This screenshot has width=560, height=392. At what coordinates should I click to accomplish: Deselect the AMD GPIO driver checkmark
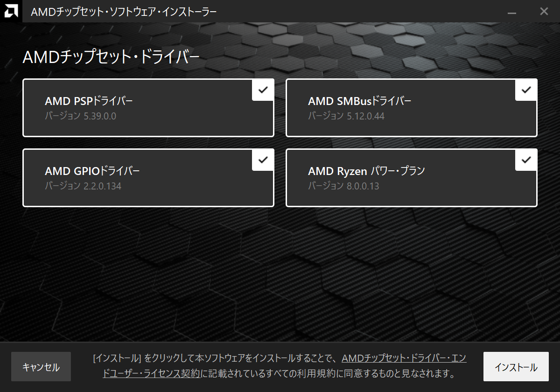pos(263,160)
